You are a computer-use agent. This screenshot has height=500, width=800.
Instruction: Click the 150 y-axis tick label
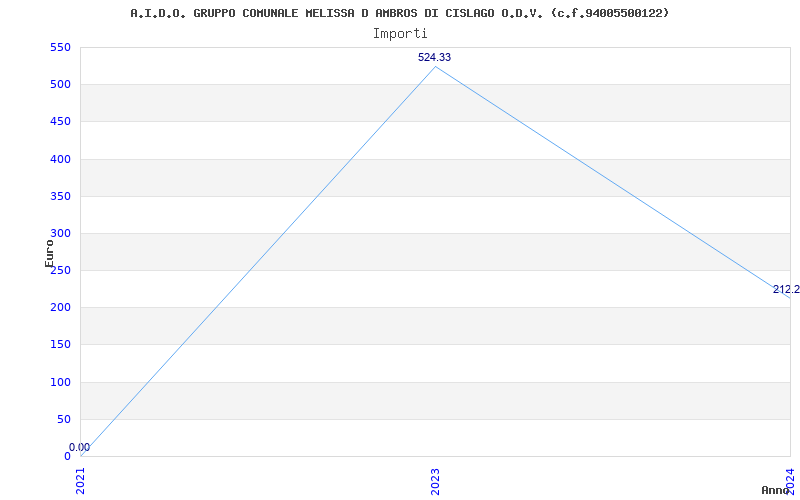point(60,345)
